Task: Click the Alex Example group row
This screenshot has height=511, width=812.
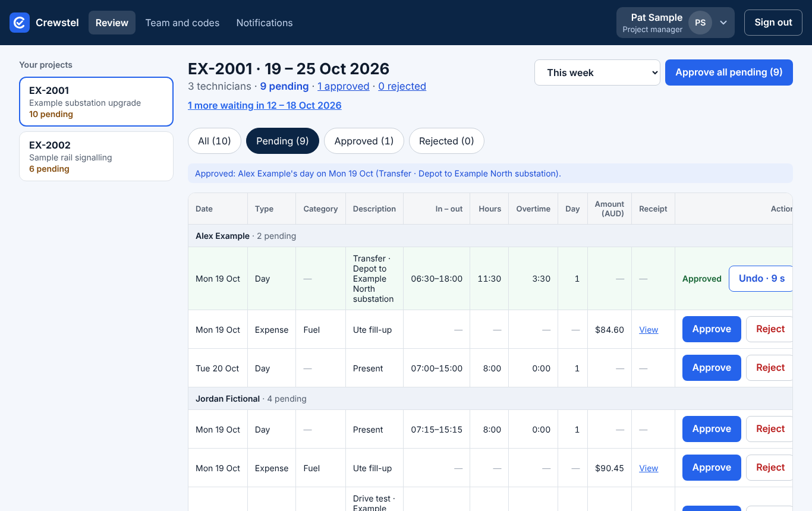Action: (490, 236)
